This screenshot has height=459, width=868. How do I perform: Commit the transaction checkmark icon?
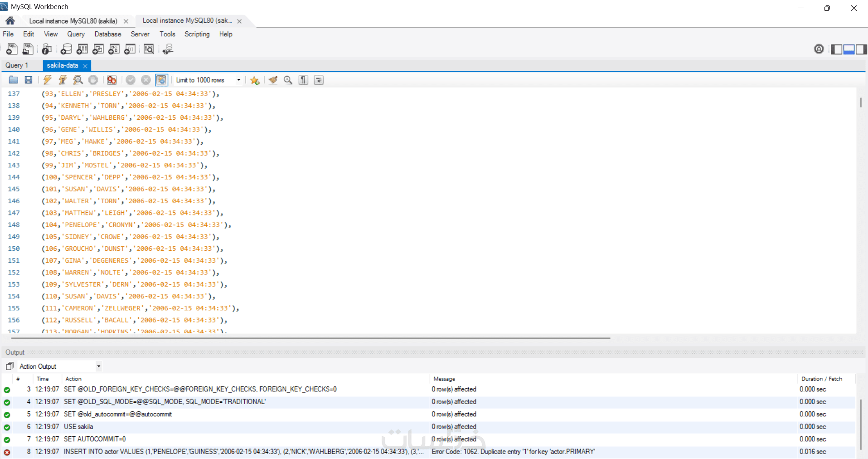[131, 80]
